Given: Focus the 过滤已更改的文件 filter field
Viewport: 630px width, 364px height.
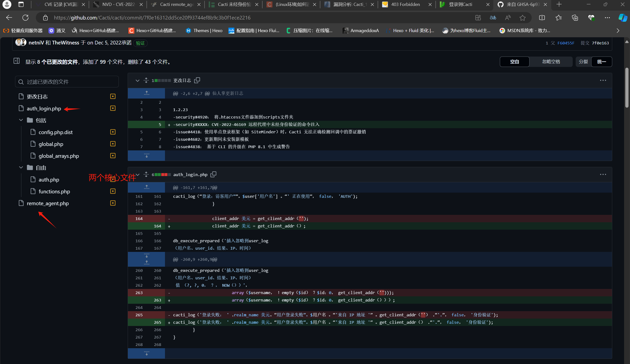Looking at the screenshot, I should coord(67,82).
